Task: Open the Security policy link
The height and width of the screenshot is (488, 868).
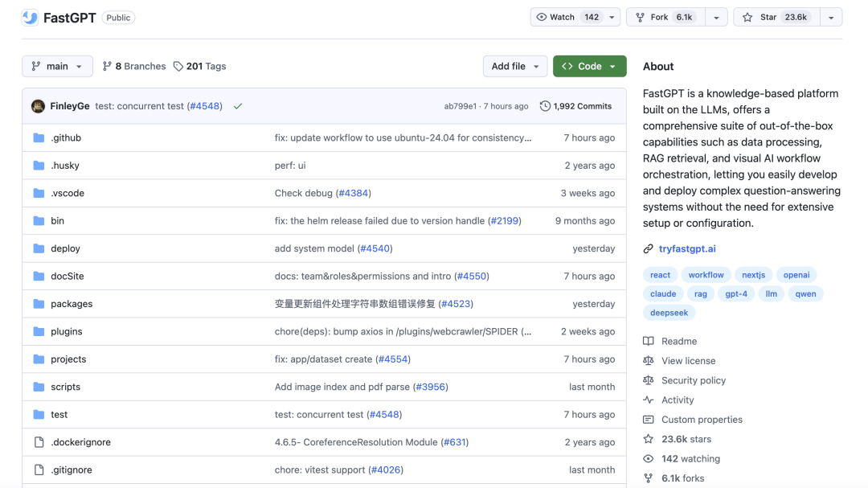Action: (693, 380)
